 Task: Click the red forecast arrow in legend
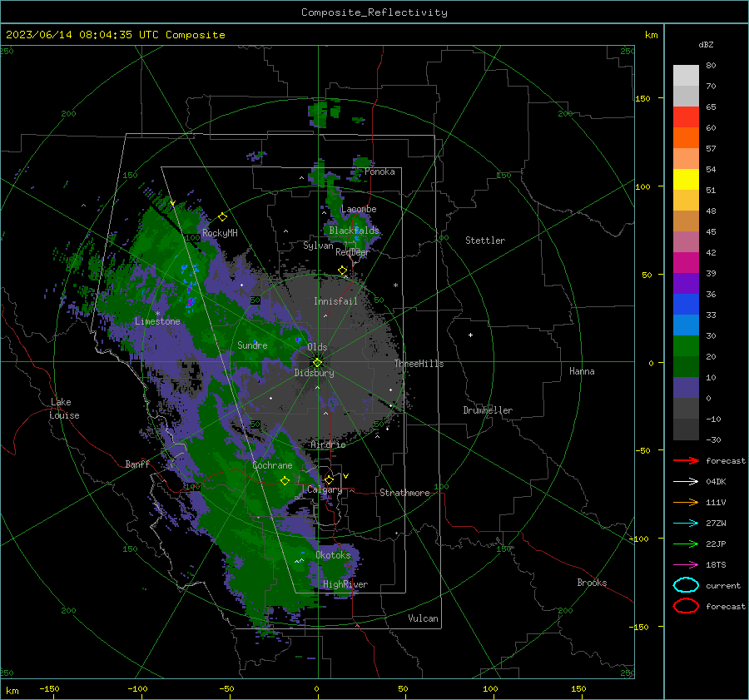(686, 460)
